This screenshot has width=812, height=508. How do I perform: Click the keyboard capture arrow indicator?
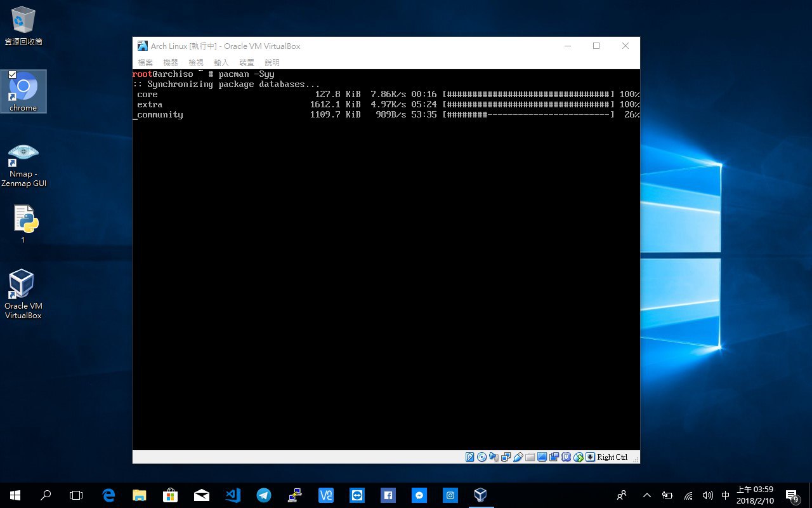pyautogui.click(x=590, y=457)
